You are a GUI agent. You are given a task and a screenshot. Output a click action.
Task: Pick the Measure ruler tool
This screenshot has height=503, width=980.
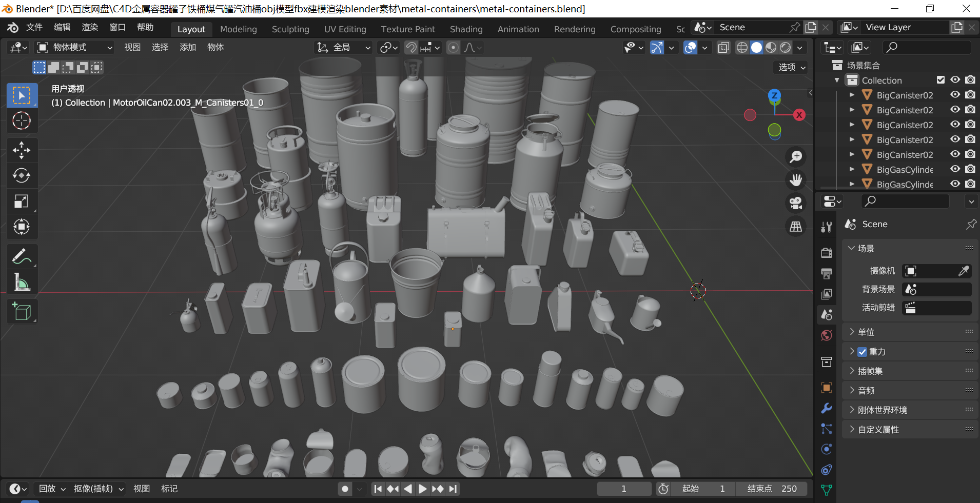22,282
